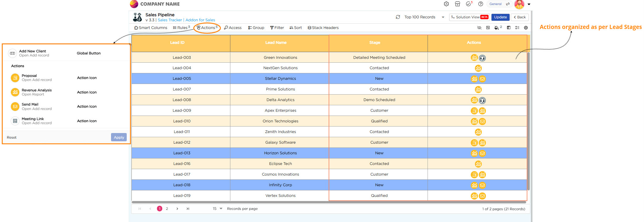Screen dimensions: 644x222
Task: Expand the Top 100 Records dropdown
Action: point(443,17)
